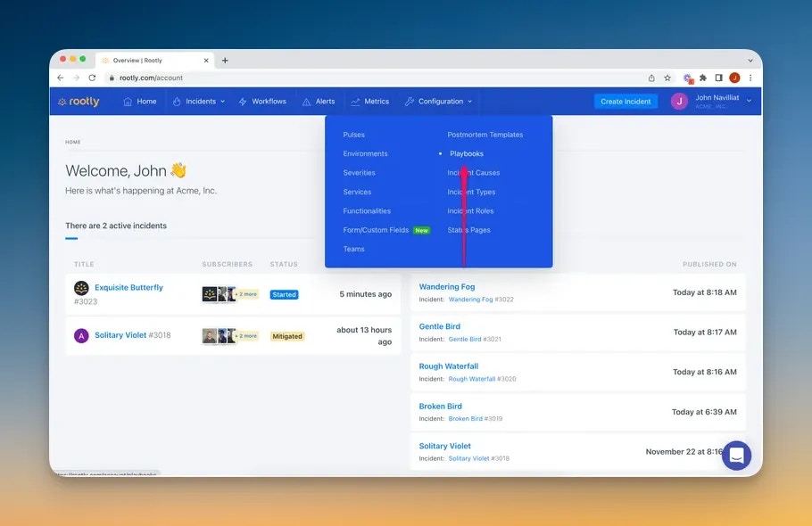The width and height of the screenshot is (812, 526).
Task: Open the Broken Bird postmortem title
Action: click(x=440, y=407)
